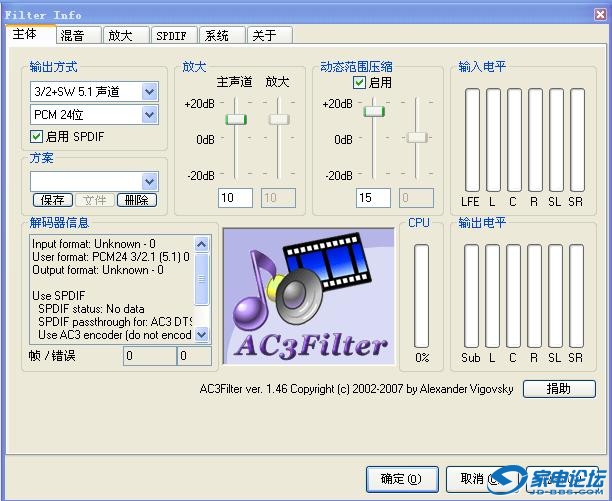Click the disabled 放大 value field
This screenshot has height=501, width=612.
point(278,198)
